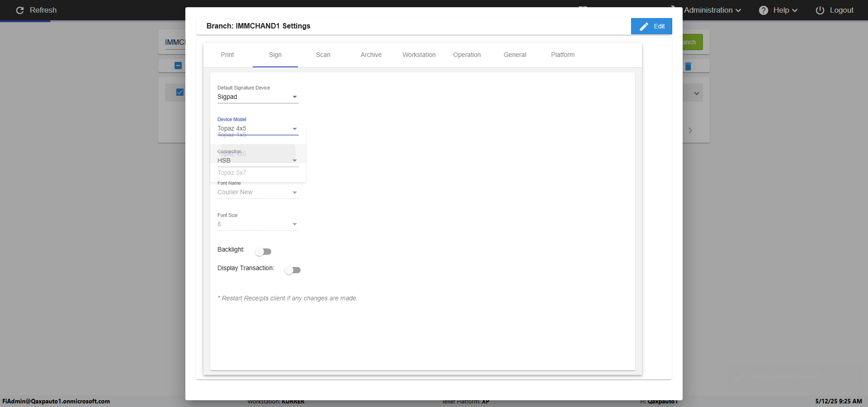Choose the Topaz 5x7 option
868x407 pixels.
pos(258,173)
